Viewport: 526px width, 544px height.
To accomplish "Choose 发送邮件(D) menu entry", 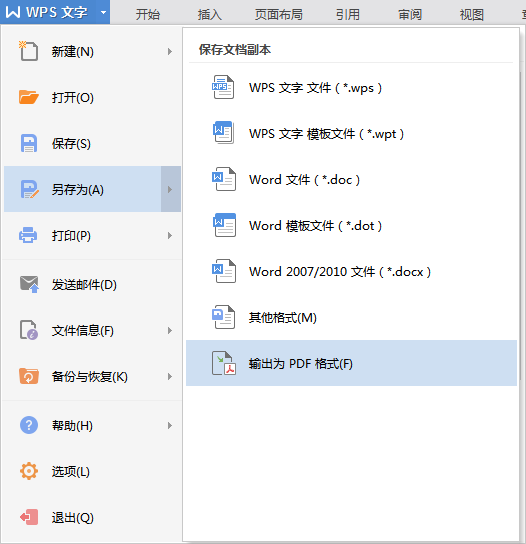I will (x=92, y=284).
